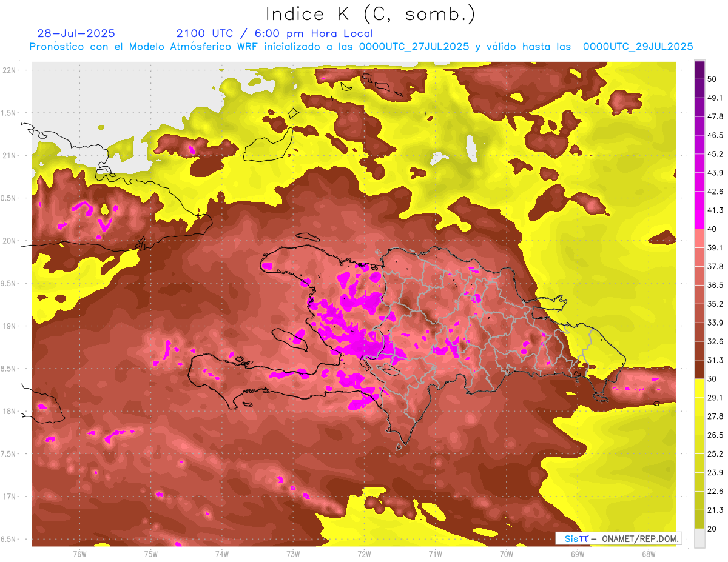Screen dimensions: 728x562
Task: Click the legend value '27.8'
Action: coord(716,416)
